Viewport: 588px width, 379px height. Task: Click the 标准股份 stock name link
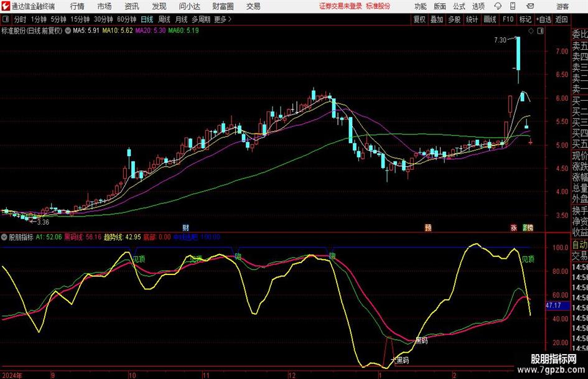click(x=378, y=6)
